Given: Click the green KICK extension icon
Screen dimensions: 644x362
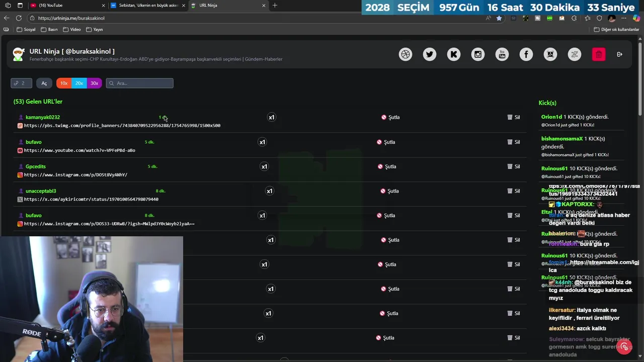Looking at the screenshot, I should tap(550, 18).
